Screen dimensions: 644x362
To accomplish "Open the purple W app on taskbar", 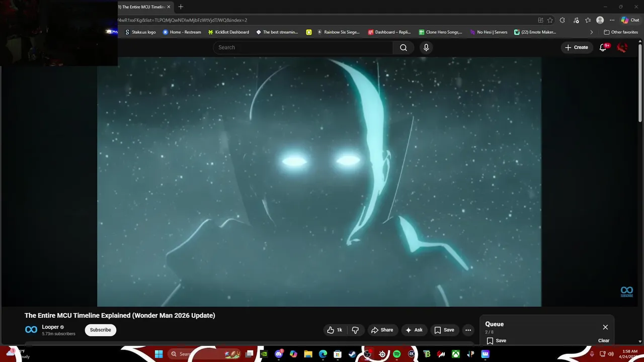I will point(485,354).
